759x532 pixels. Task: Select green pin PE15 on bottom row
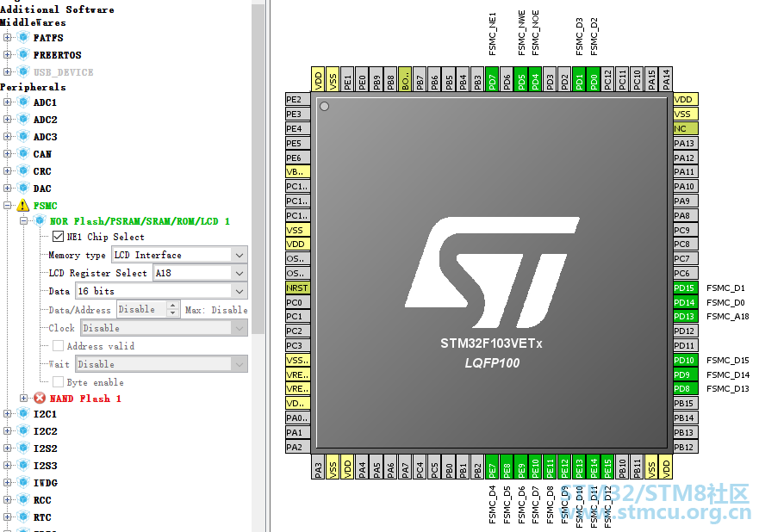click(x=608, y=467)
